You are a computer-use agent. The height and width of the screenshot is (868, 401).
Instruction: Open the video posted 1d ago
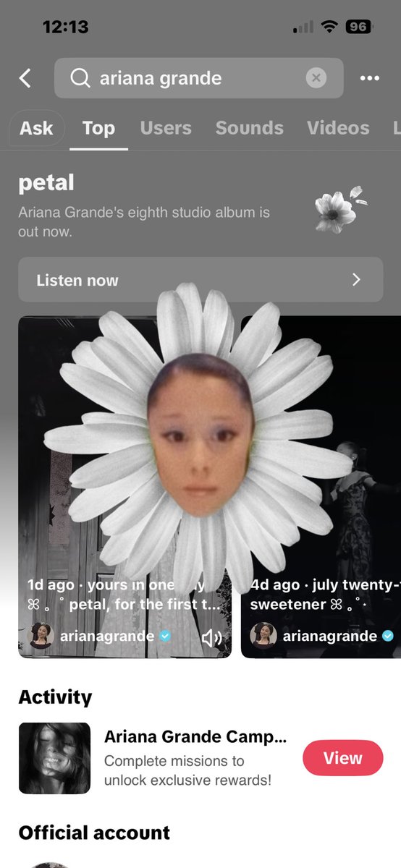point(124,487)
